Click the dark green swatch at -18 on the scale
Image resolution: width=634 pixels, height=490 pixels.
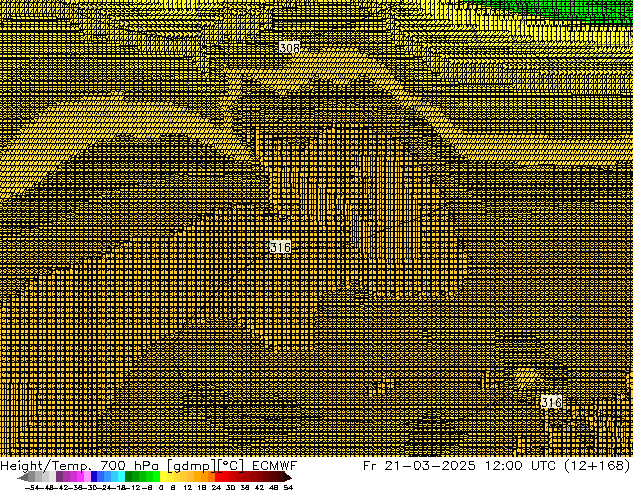(129, 477)
